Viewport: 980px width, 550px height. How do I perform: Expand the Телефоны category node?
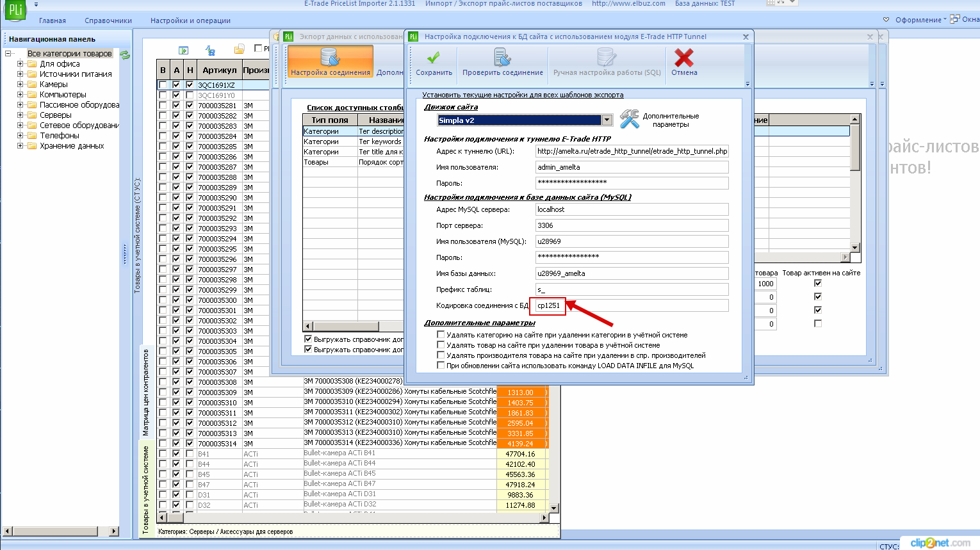pos(20,136)
